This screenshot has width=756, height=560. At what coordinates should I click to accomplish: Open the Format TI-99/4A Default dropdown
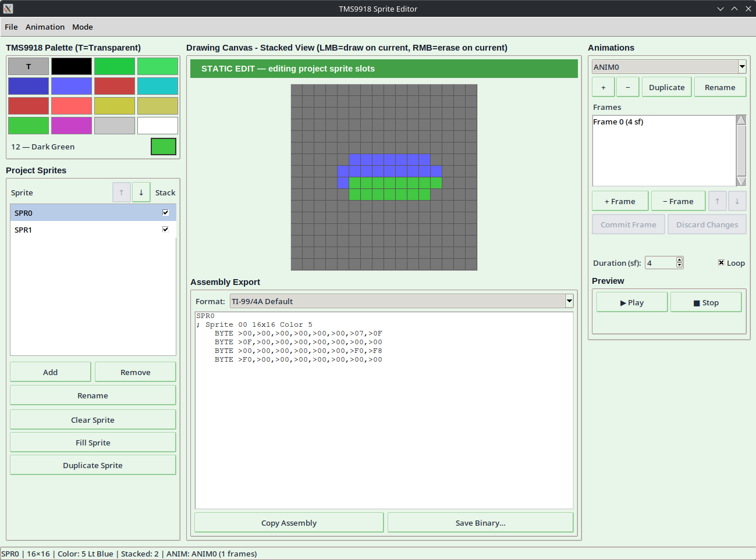coord(569,301)
